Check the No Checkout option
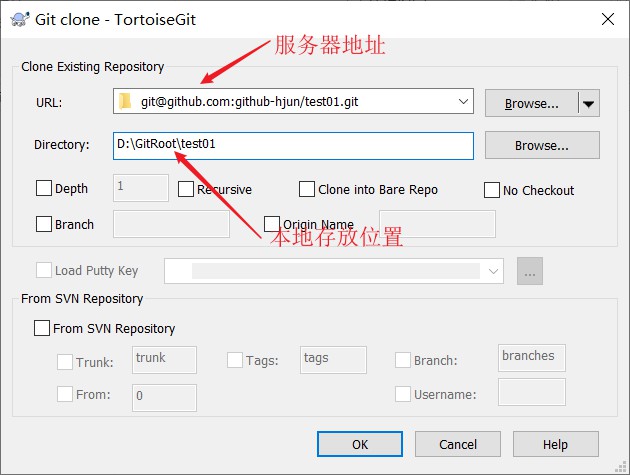 [x=492, y=190]
